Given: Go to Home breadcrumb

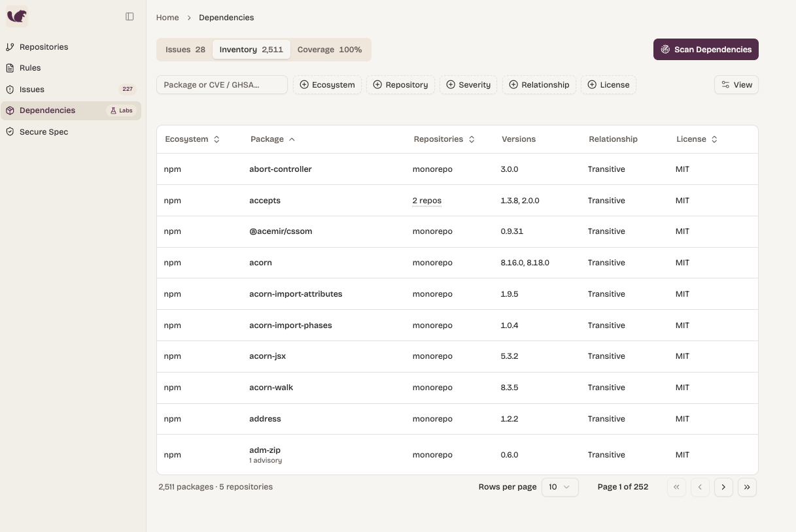Looking at the screenshot, I should (167, 18).
